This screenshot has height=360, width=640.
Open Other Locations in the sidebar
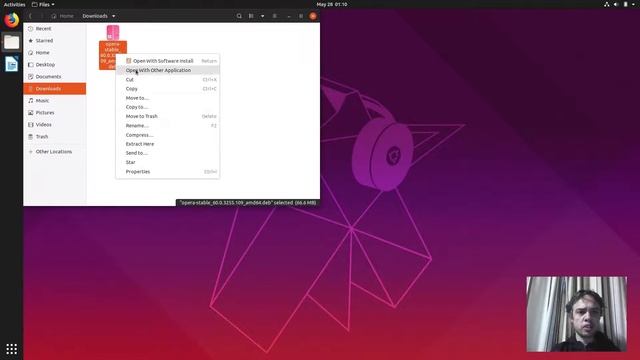click(55, 152)
